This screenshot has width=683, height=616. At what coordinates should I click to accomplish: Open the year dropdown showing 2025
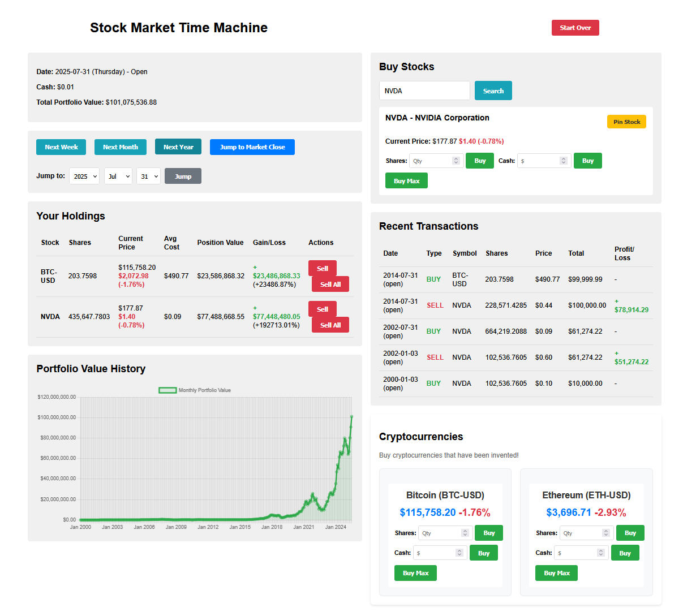point(84,176)
